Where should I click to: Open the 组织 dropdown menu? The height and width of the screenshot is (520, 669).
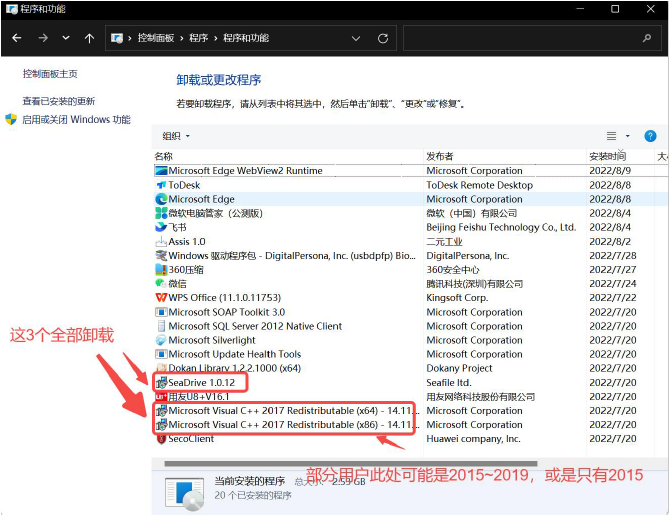coord(176,136)
